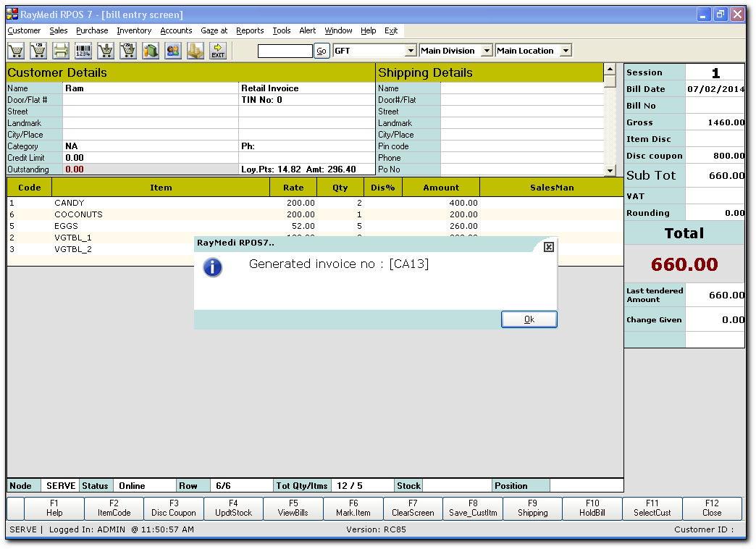Image resolution: width=756 pixels, height=549 pixels.
Task: Click the first shopping cart toolbar icon
Action: pos(16,51)
